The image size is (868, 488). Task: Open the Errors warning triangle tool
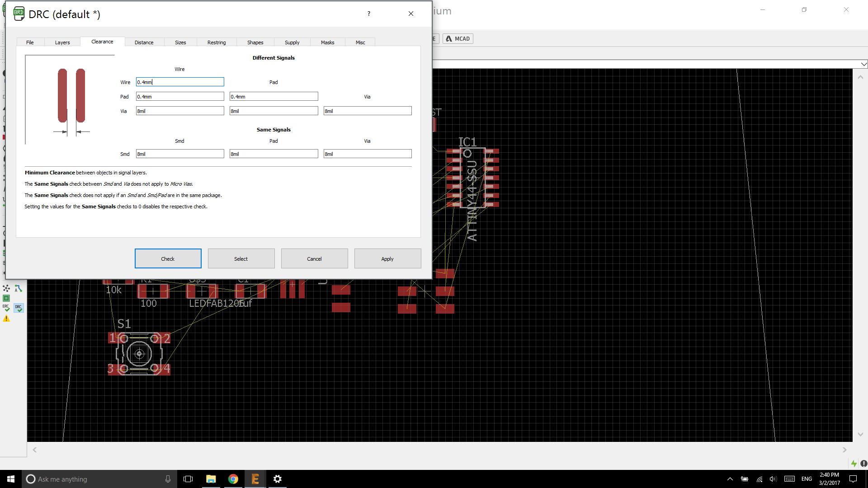(x=6, y=319)
